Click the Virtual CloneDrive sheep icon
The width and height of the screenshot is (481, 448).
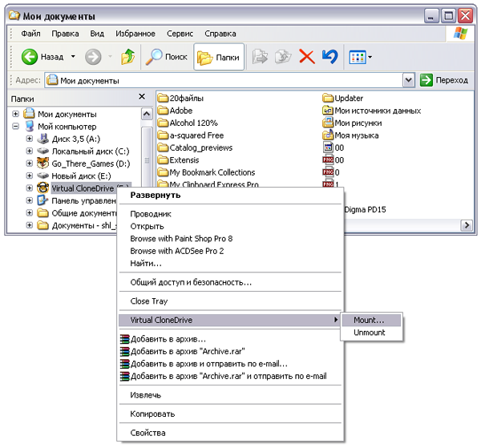coord(42,188)
